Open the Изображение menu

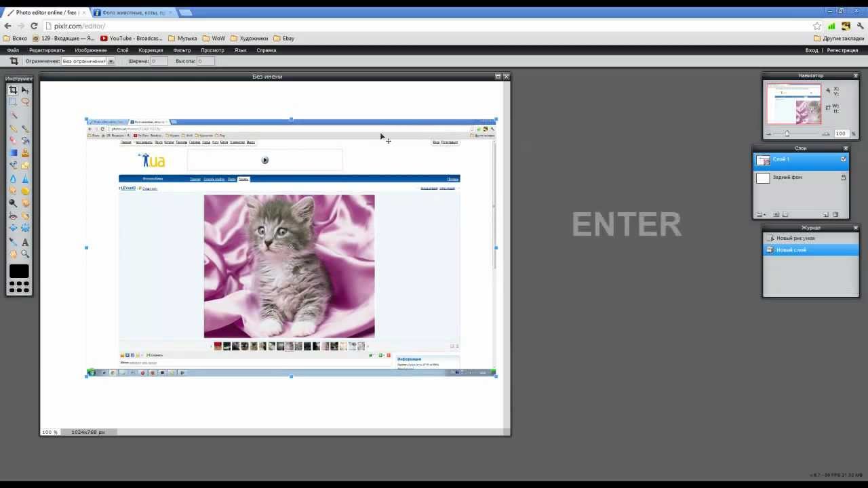click(91, 50)
